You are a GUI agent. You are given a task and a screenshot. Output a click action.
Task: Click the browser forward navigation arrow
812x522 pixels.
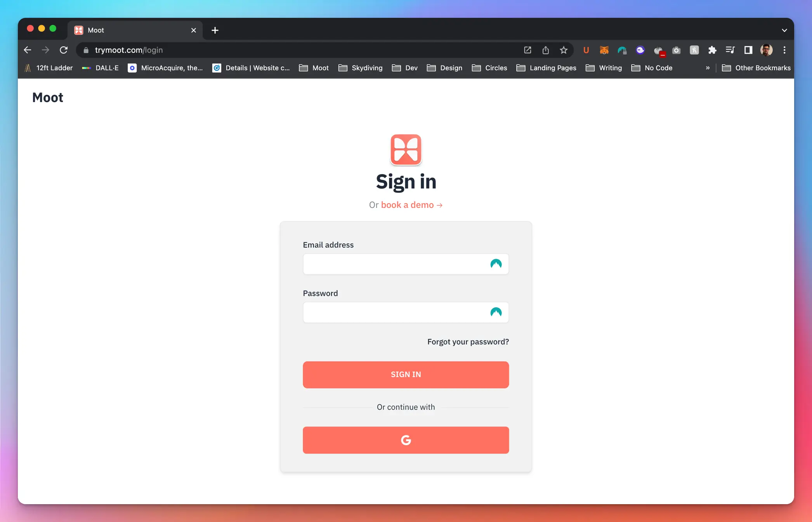click(45, 50)
